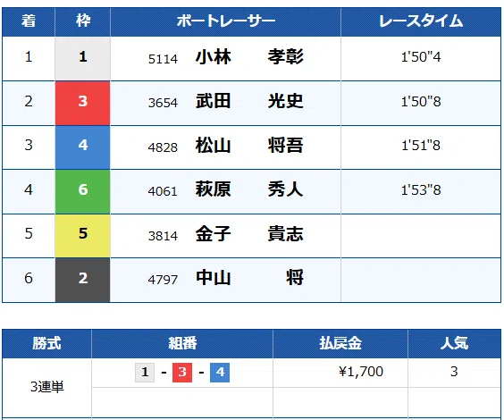Click the ¥1,700 payout amount
The height and width of the screenshot is (420, 504).
361,372
